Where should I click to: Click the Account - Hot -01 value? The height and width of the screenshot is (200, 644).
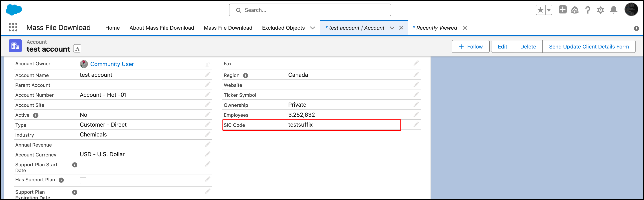click(x=103, y=95)
